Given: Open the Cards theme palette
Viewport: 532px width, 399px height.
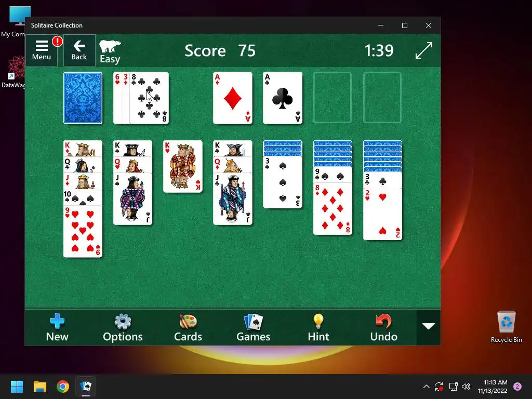Looking at the screenshot, I should [x=188, y=327].
